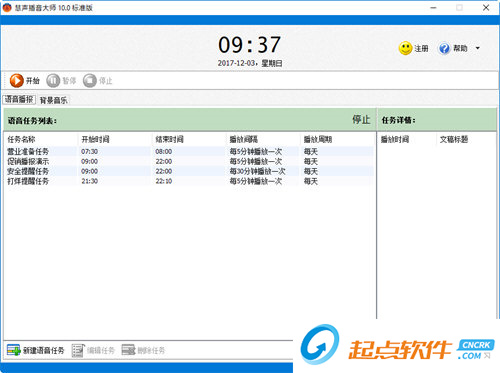Close the 慧声播音大师 window
The height and width of the screenshot is (373, 500).
(486, 8)
